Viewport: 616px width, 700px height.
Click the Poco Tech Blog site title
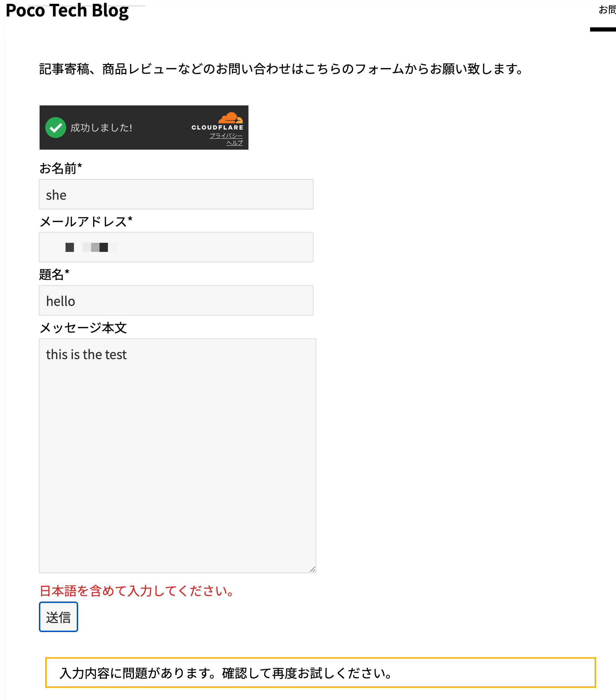67,11
